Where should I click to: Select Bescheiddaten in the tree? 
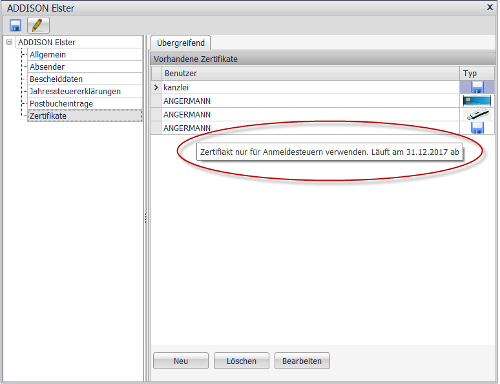(56, 79)
